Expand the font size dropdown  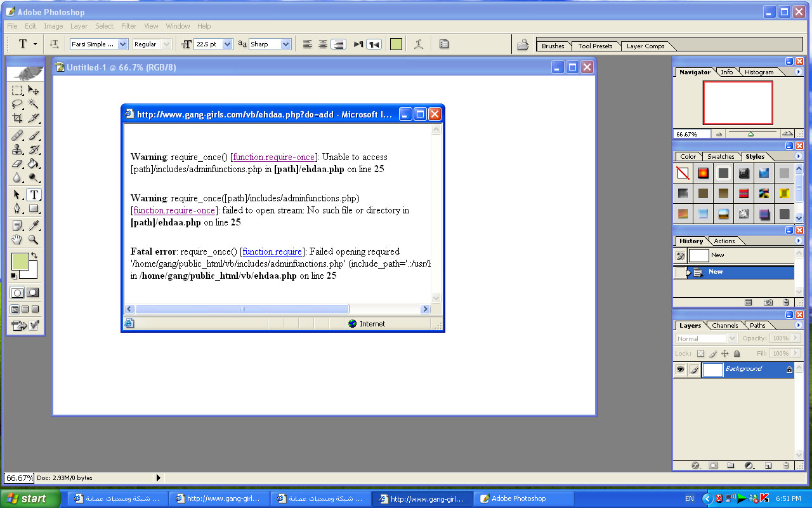227,44
